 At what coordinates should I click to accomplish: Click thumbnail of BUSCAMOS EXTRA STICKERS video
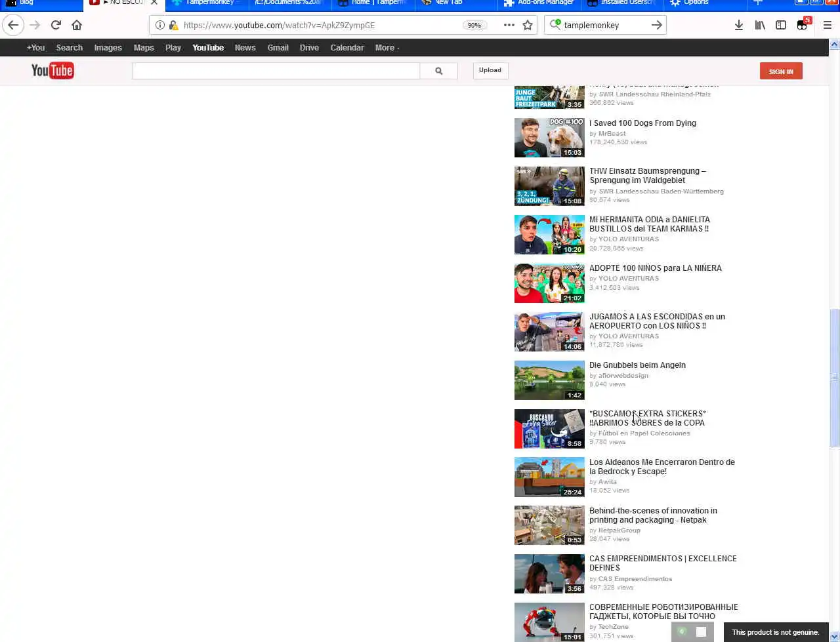pyautogui.click(x=549, y=429)
